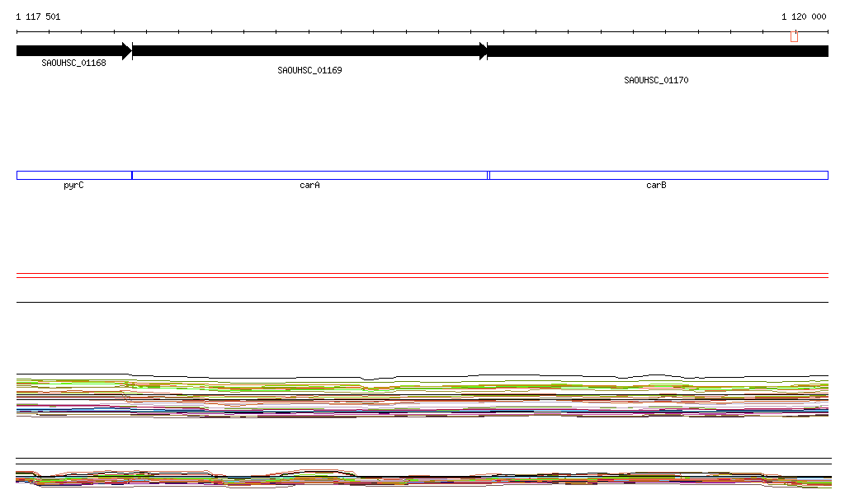Click the SAOUHSC_01169 text label
Screen dimensions: 845x504
pyautogui.click(x=309, y=71)
